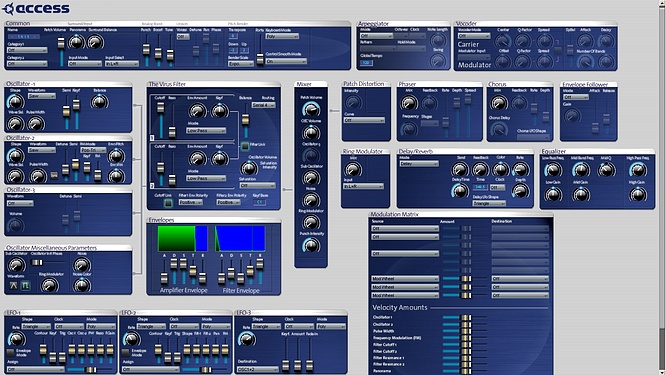The width and height of the screenshot is (666, 375).
Task: Select the triangle Sub Oscillator waveform icon
Action: coord(14,286)
